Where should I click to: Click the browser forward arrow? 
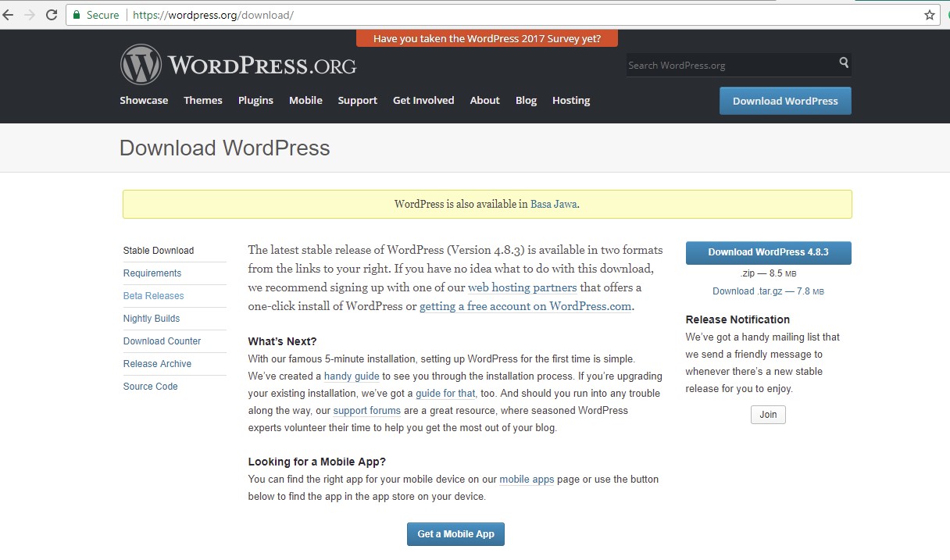pyautogui.click(x=30, y=15)
